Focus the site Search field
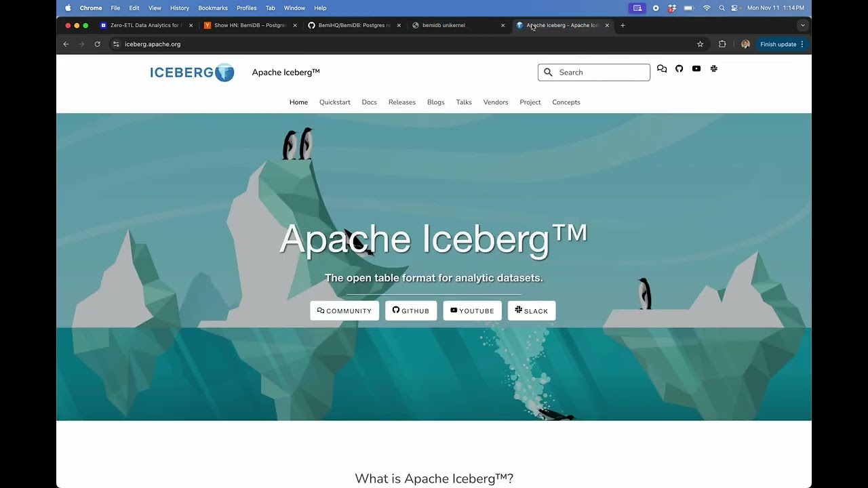This screenshot has width=868, height=488. (x=594, y=73)
